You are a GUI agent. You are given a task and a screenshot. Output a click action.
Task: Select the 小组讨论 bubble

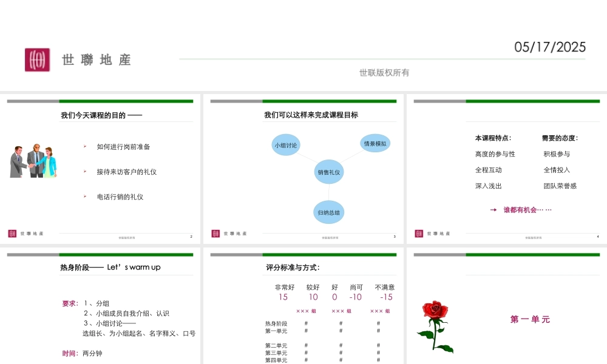point(286,145)
